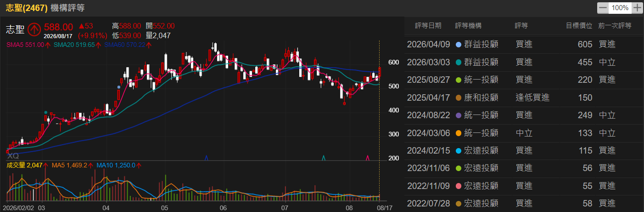Click the pink dot for 2022/11/09 宏遠投顧
This screenshot has height=212, width=644.
pyautogui.click(x=459, y=186)
